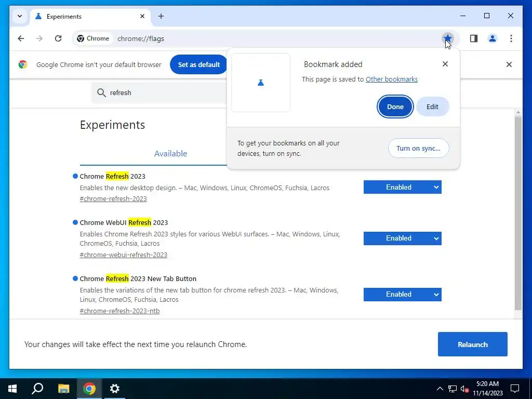The width and height of the screenshot is (532, 399).
Task: Click the #chrome-refresh-2023-ntb link
Action: click(x=120, y=311)
